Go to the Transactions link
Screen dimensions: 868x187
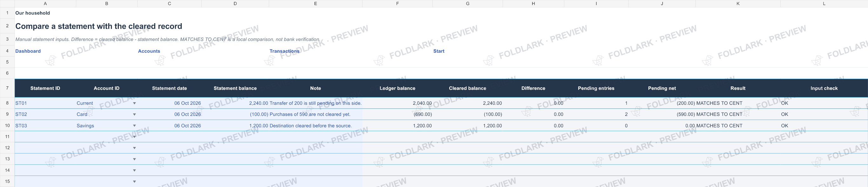tap(284, 51)
